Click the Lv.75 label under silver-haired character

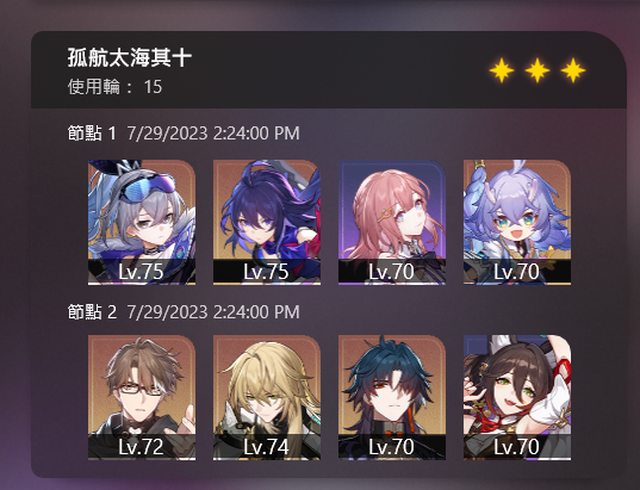coord(141,271)
